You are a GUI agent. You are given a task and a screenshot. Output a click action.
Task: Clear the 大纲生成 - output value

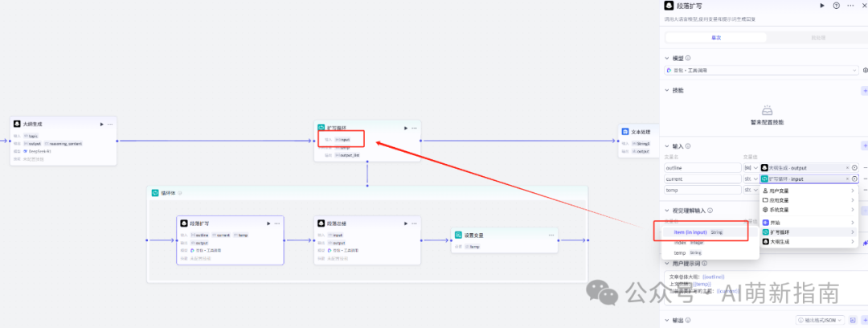(x=847, y=167)
